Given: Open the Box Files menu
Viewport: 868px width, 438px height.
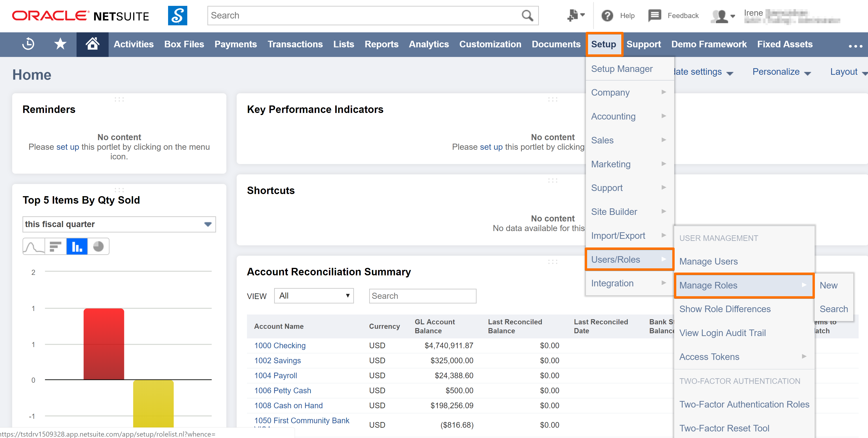Looking at the screenshot, I should [184, 44].
